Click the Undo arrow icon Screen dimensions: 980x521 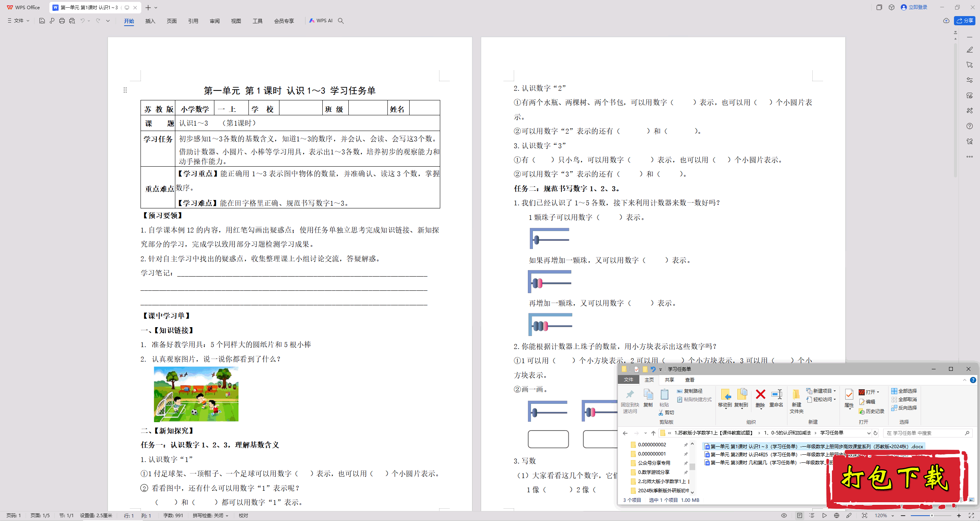(x=82, y=21)
